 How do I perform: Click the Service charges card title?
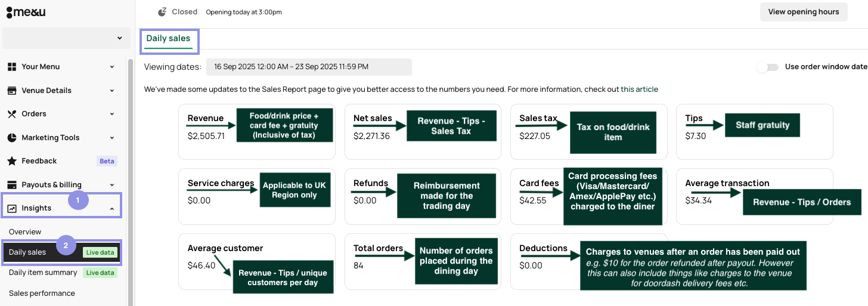pos(221,183)
